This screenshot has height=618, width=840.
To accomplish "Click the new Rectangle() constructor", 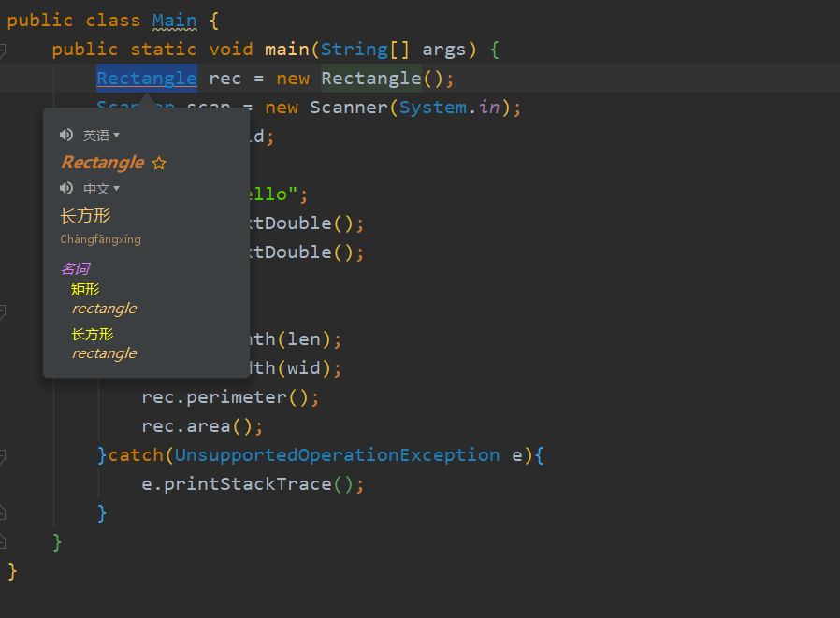I will pos(365,79).
